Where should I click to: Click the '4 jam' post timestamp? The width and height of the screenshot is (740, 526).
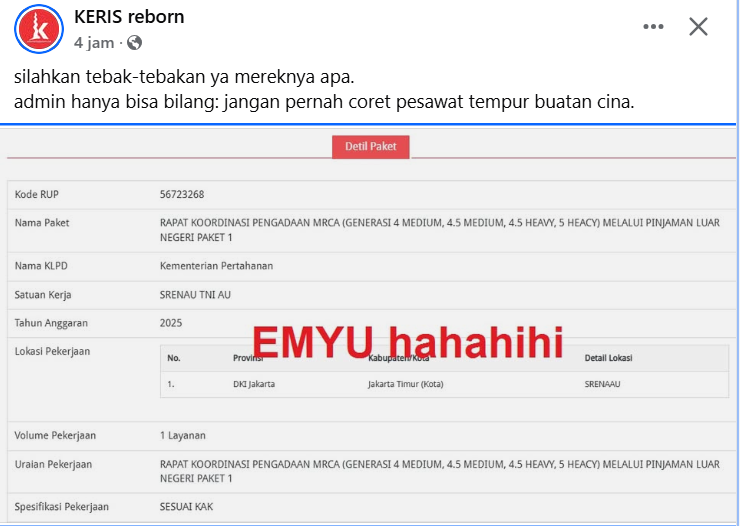(95, 42)
